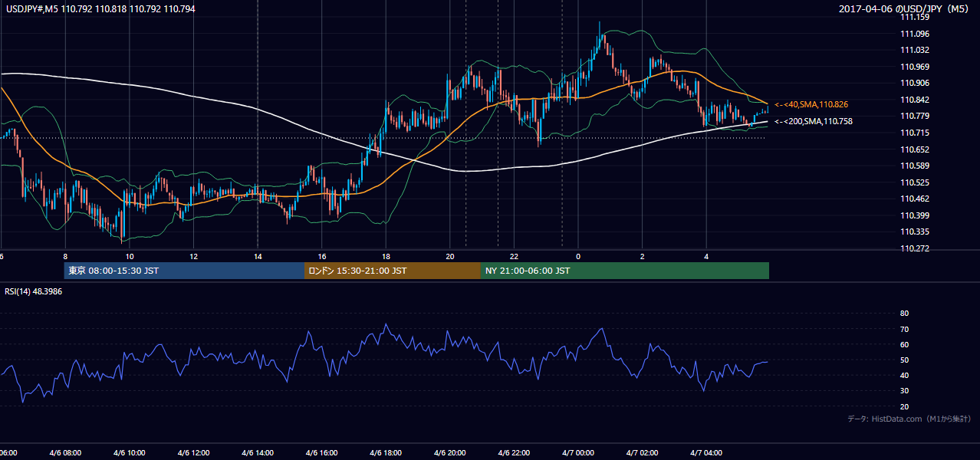Click RSI level 80 on axis
The height and width of the screenshot is (460, 980).
[x=904, y=314]
